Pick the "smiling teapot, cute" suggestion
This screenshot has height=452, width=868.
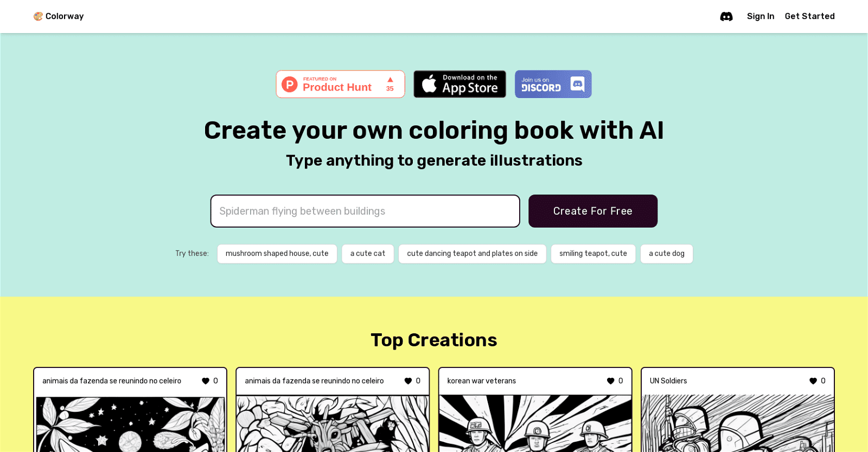(x=593, y=254)
